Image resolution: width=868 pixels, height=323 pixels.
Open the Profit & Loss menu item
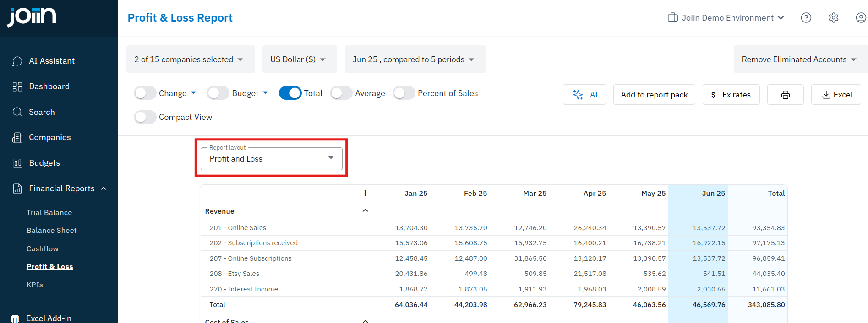point(49,267)
